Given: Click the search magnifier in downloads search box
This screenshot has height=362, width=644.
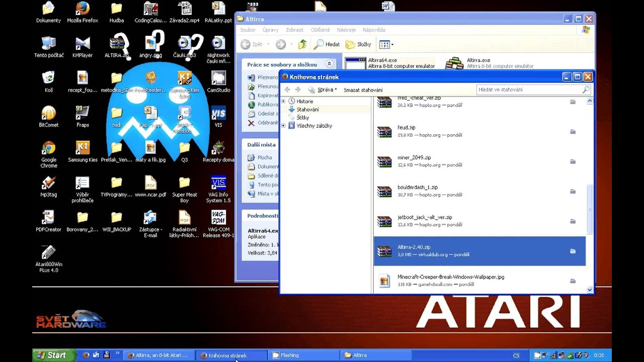Looking at the screenshot, I should pyautogui.click(x=586, y=89).
